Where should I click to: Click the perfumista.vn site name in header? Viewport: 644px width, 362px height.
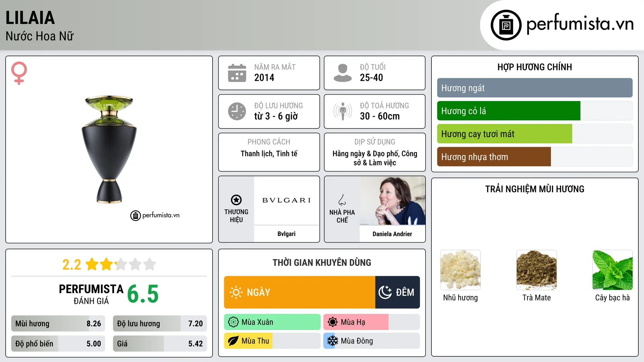click(x=580, y=24)
